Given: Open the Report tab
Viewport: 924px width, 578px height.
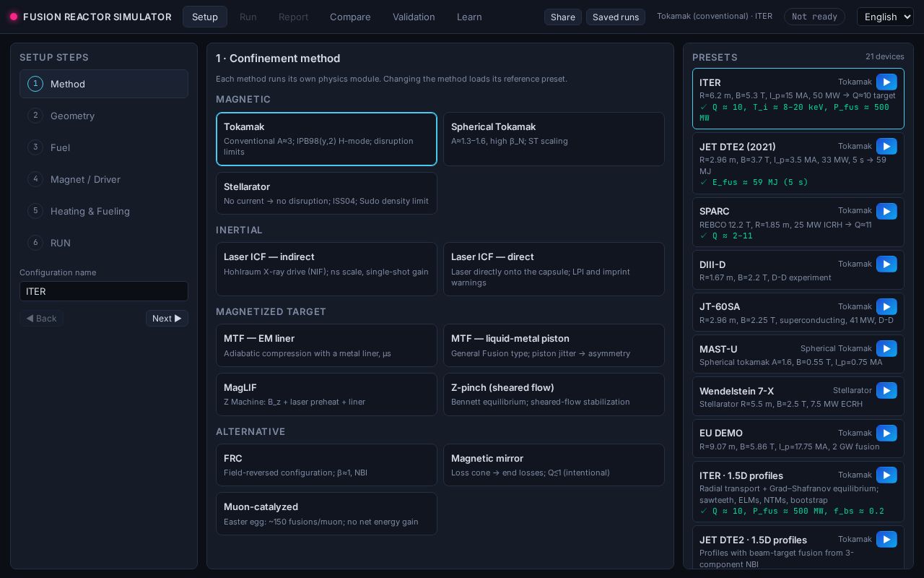Looking at the screenshot, I should pyautogui.click(x=293, y=17).
